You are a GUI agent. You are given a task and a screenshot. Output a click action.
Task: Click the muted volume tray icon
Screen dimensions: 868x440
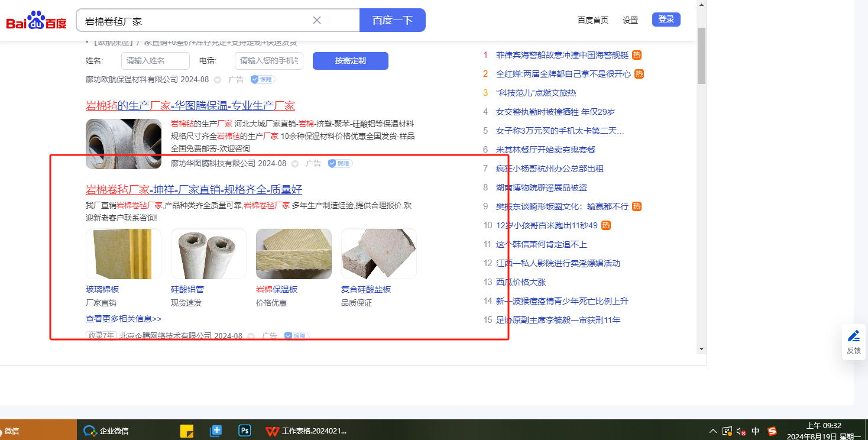[741, 431]
